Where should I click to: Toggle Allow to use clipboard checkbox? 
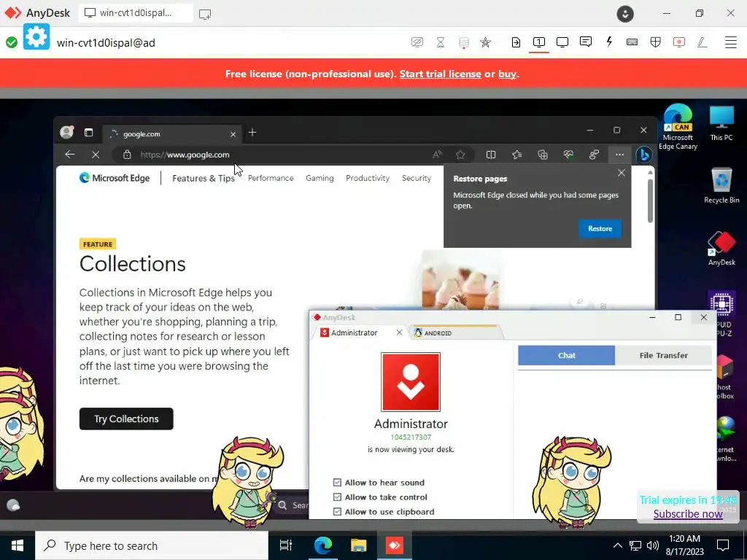[337, 511]
